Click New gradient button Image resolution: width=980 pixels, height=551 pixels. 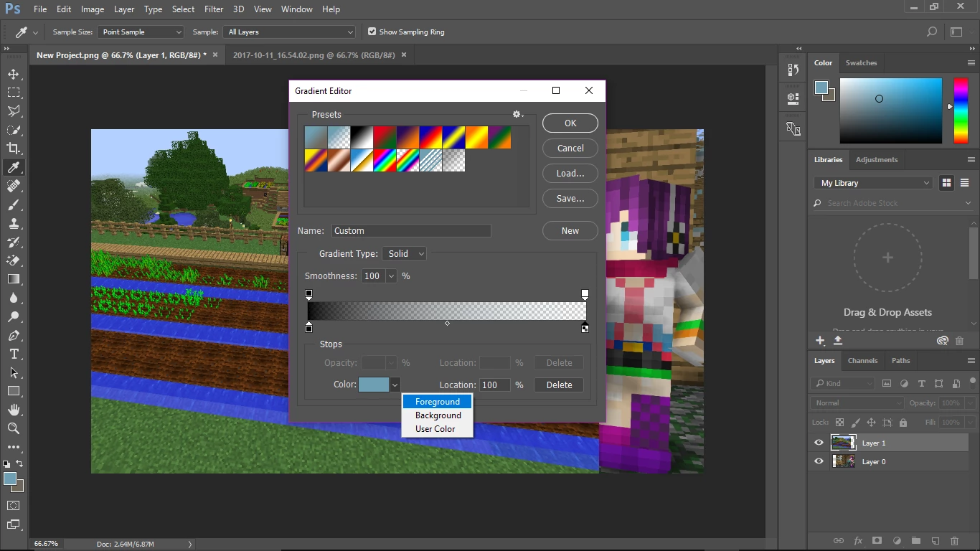pos(570,231)
